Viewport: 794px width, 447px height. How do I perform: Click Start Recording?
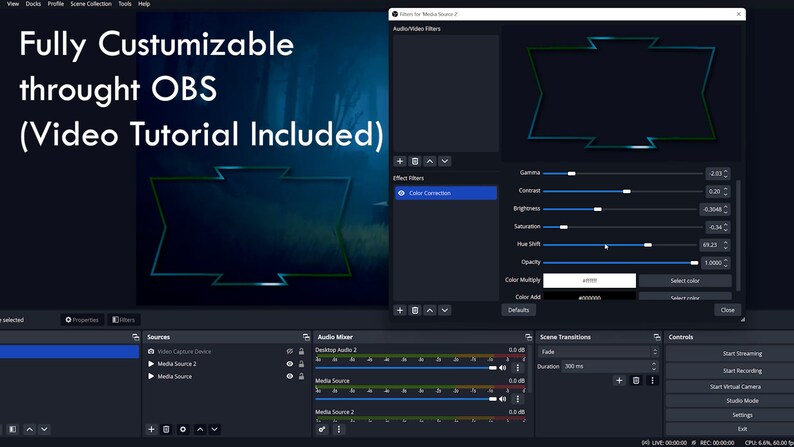click(742, 371)
